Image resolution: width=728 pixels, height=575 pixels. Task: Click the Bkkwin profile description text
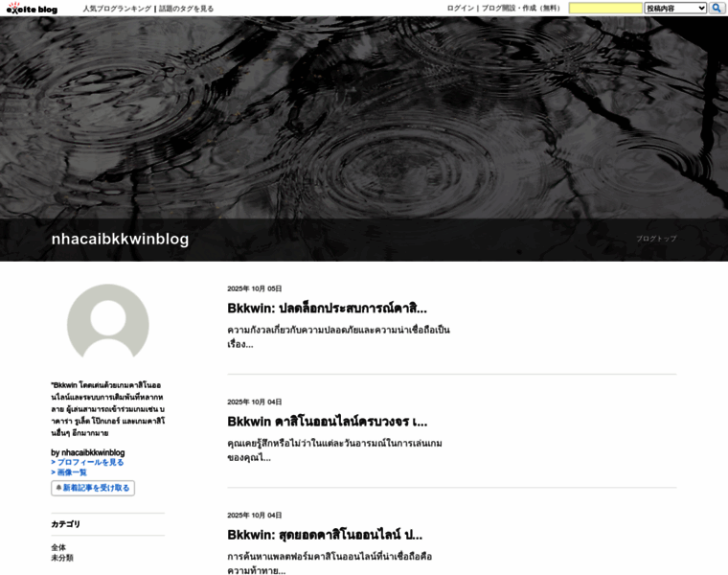107,408
